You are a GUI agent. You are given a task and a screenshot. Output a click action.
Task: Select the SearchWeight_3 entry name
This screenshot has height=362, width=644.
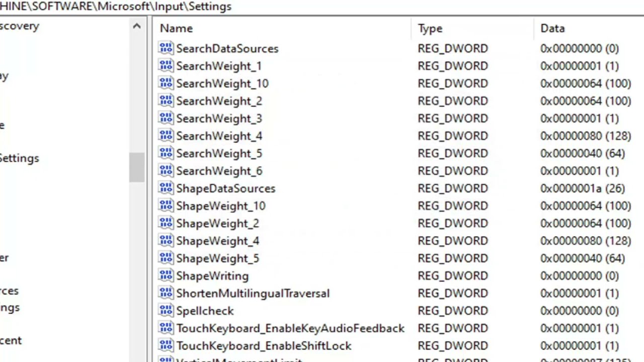pyautogui.click(x=219, y=118)
